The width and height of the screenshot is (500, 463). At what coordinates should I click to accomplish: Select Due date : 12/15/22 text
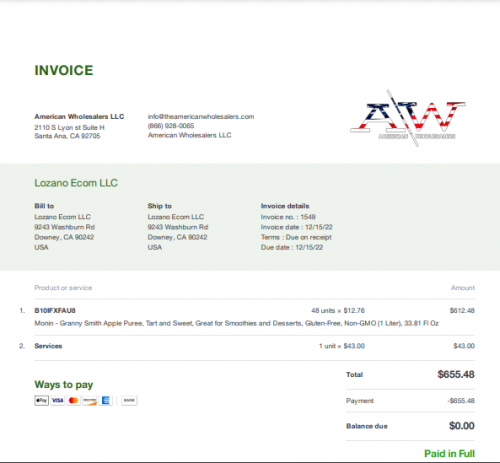292,247
